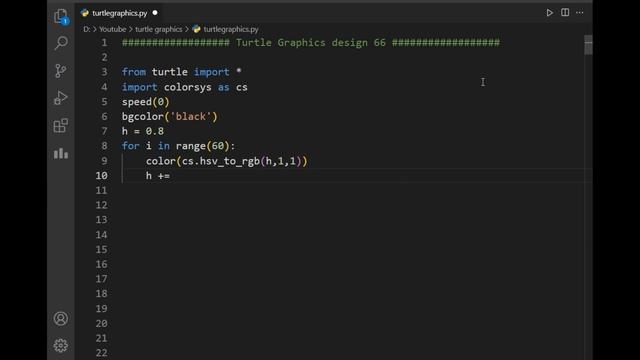The width and height of the screenshot is (640, 360).
Task: Click the value 0.8 on line 7
Action: (x=155, y=131)
